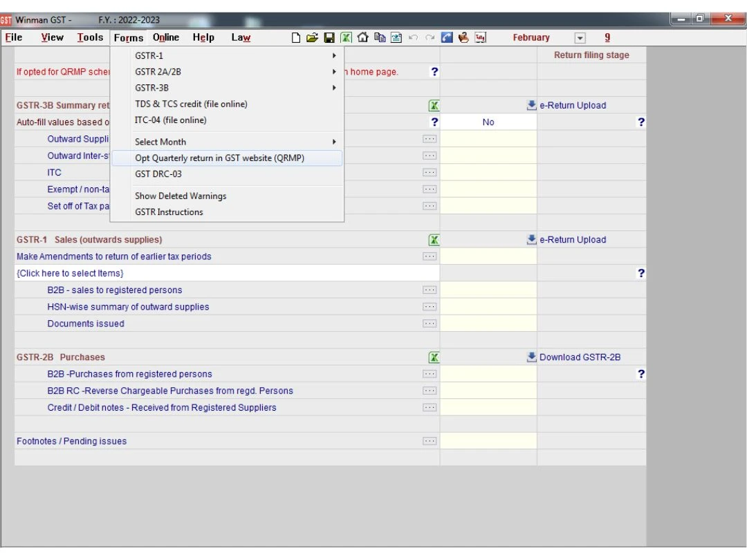
Task: Go to Home via house icon
Action: [x=362, y=38]
